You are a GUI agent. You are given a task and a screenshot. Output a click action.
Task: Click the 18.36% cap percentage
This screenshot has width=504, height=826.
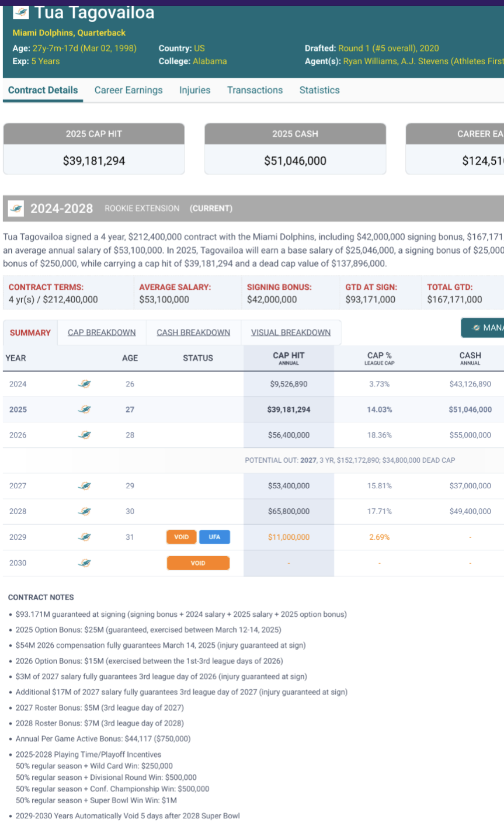379,435
